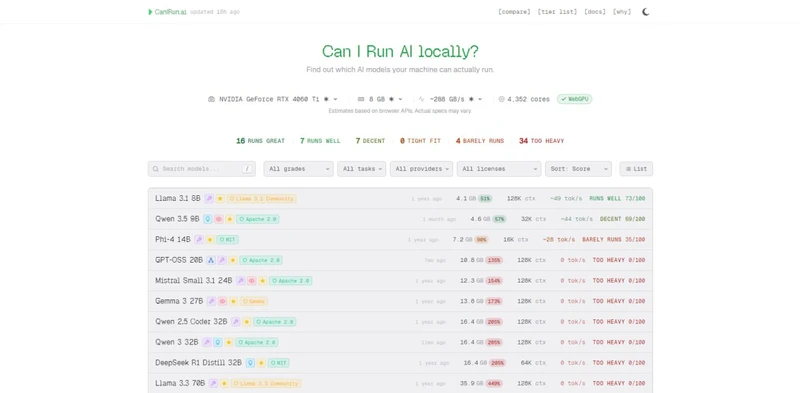
Task: Filter by 34 TOO HEAVY
Action: coord(541,141)
